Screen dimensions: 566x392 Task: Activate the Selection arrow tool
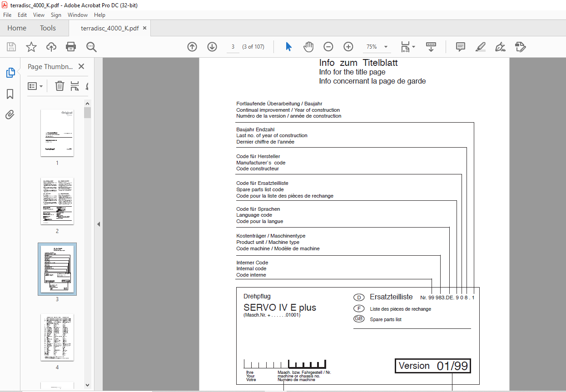click(288, 47)
